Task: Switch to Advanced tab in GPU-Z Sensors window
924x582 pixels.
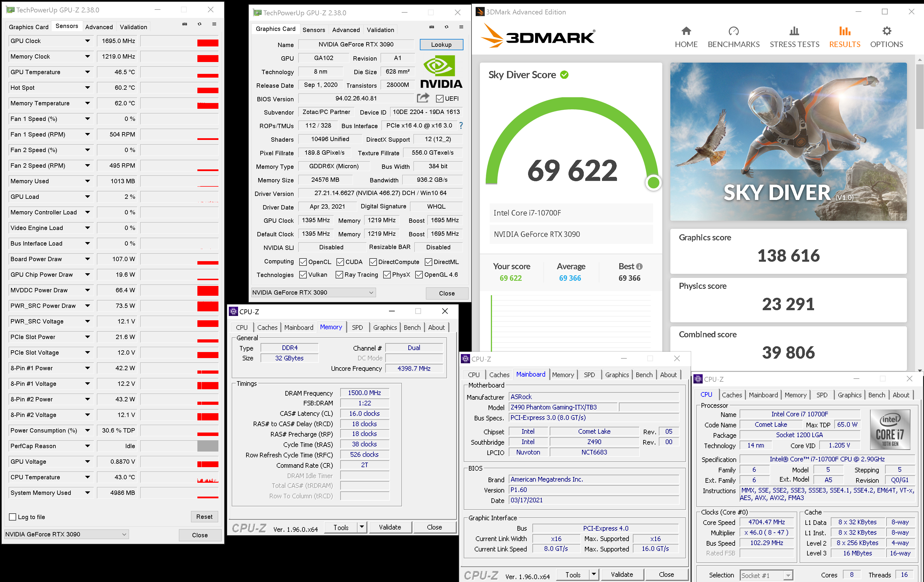Action: tap(99, 27)
